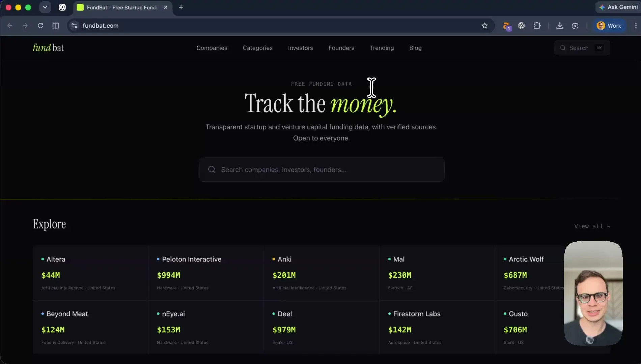
Task: Open the Trending nav item
Action: click(382, 48)
